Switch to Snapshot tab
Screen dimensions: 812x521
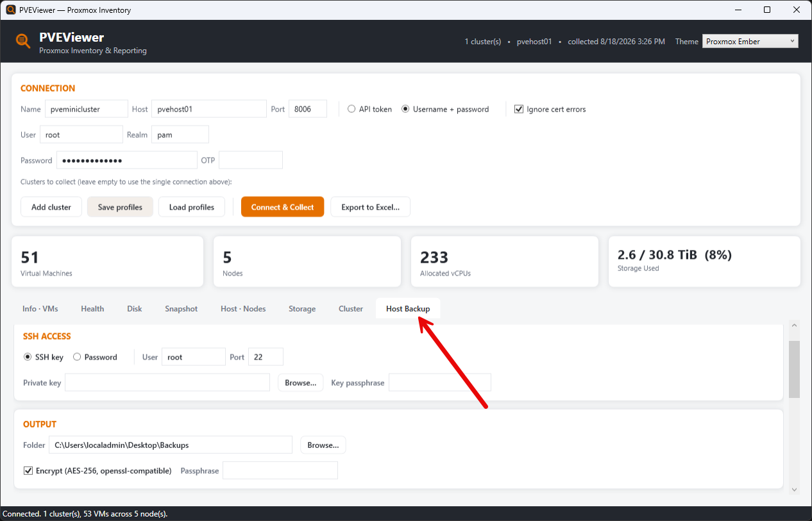click(x=182, y=309)
